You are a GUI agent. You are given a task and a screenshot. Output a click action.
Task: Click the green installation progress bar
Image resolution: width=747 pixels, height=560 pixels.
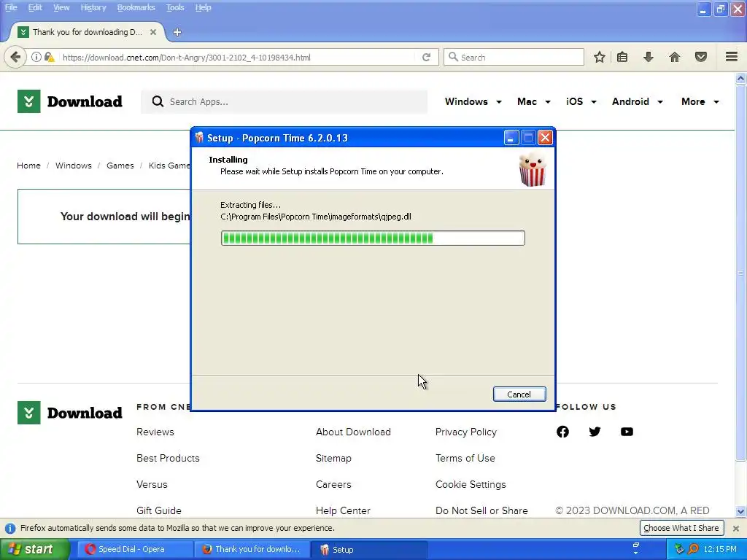coord(373,238)
